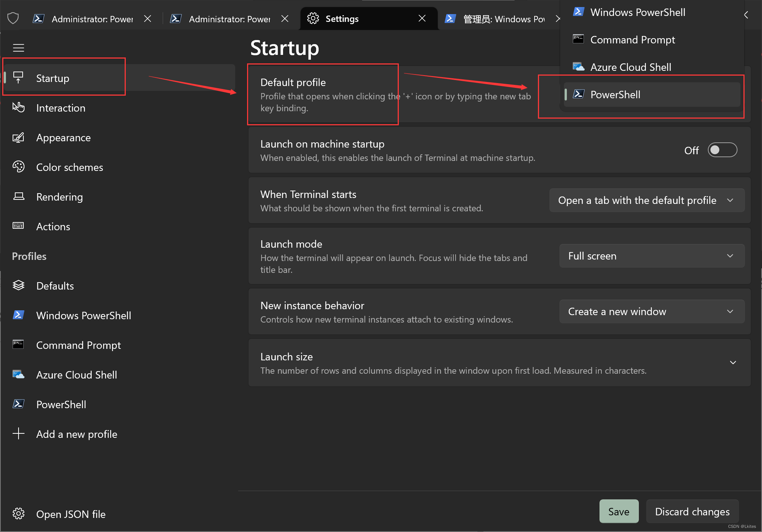This screenshot has height=532, width=762.
Task: Click the Rendering monitor icon
Action: point(18,196)
